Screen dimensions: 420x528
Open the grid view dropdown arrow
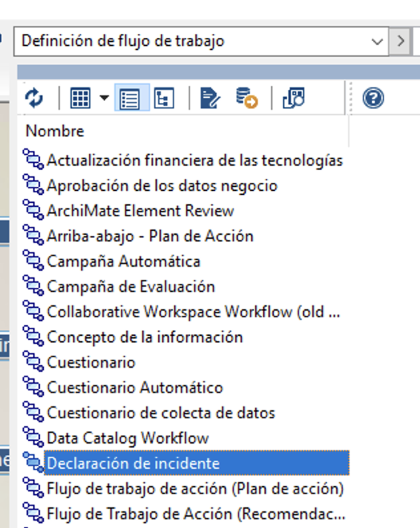pos(104,98)
